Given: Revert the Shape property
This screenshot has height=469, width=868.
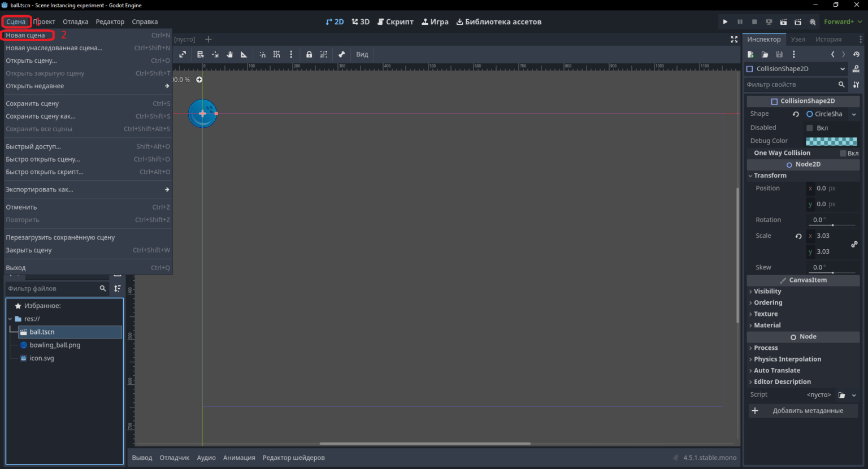Looking at the screenshot, I should [x=796, y=114].
